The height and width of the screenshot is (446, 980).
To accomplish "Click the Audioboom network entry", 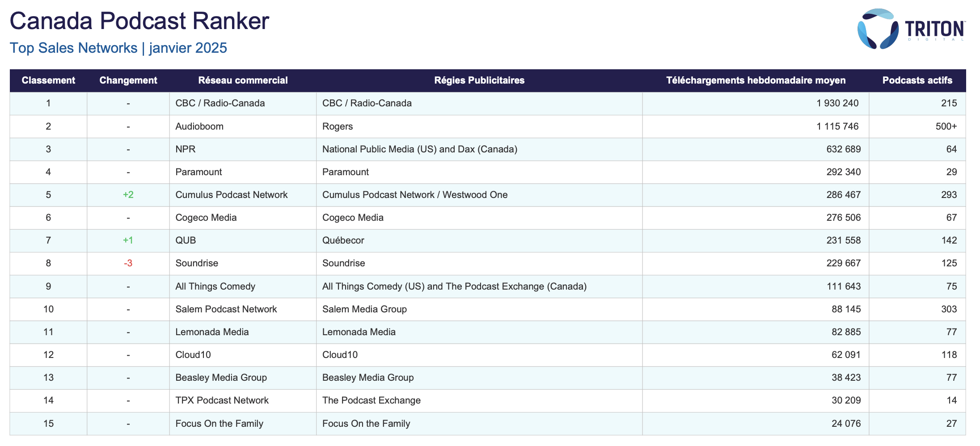I will coord(199,126).
